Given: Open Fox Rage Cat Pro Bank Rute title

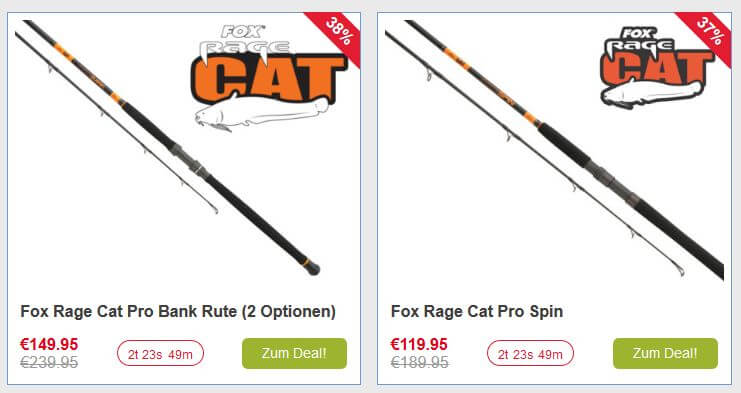Looking at the screenshot, I should coord(178,312).
